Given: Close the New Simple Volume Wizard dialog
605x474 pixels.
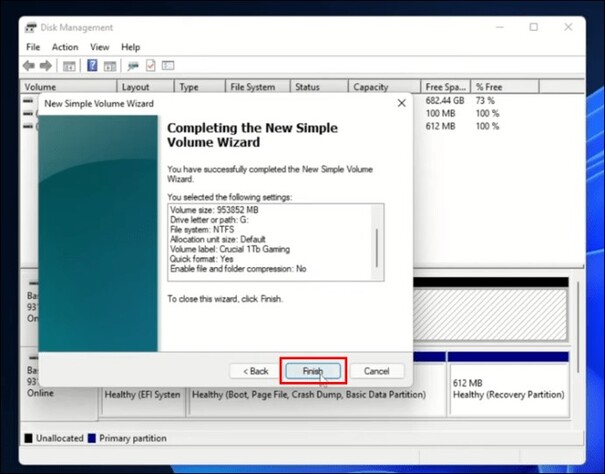Looking at the screenshot, I should (402, 102).
